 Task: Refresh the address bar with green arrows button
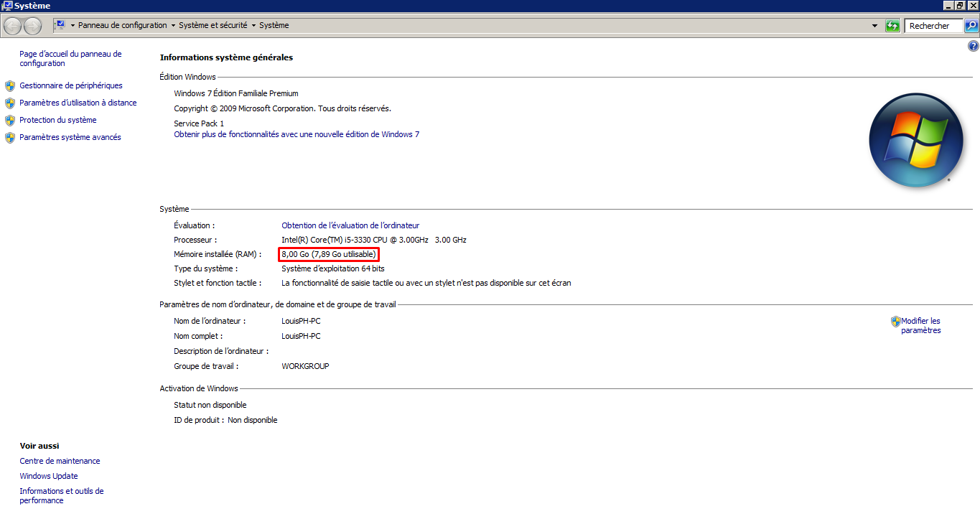pyautogui.click(x=892, y=26)
